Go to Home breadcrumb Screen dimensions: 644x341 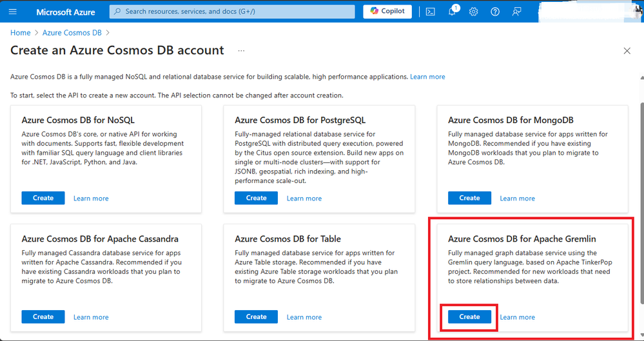click(21, 33)
